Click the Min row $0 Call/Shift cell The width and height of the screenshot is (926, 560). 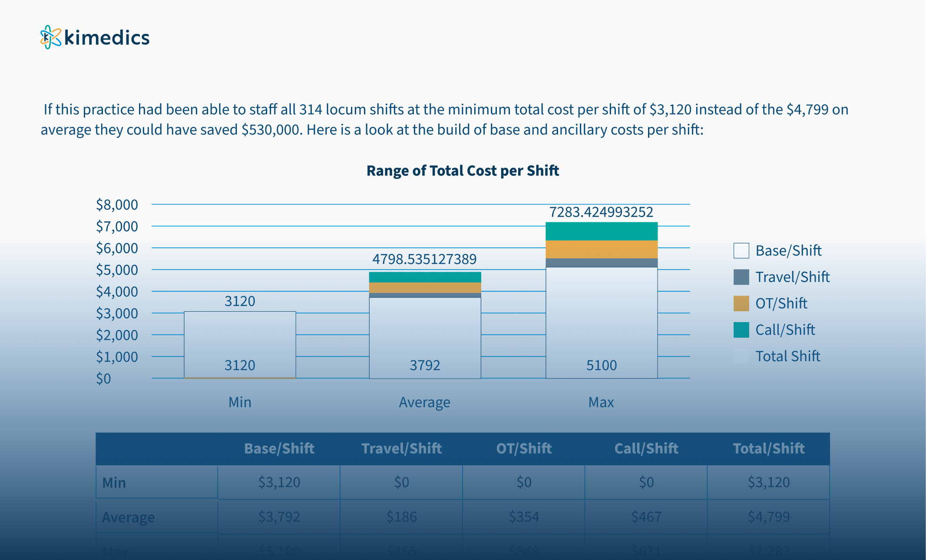(646, 482)
